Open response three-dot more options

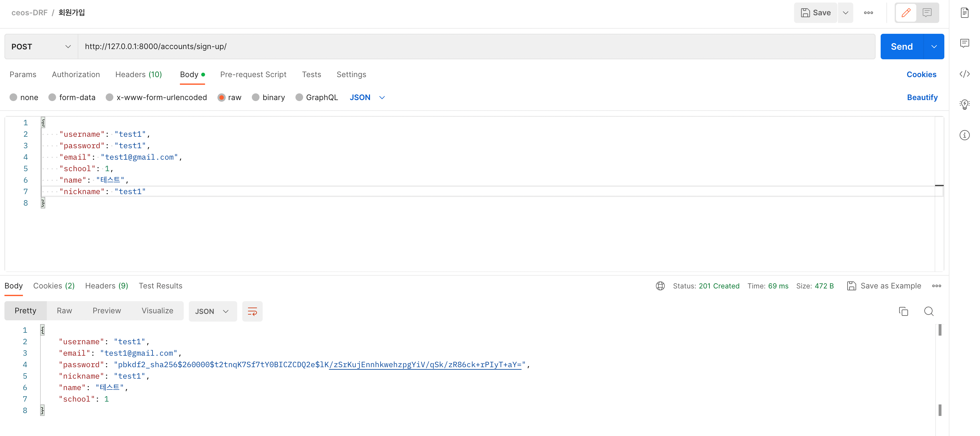tap(936, 286)
